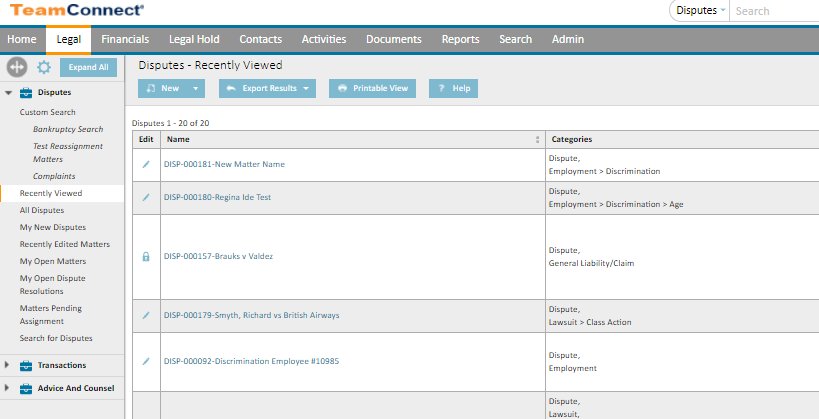Open DISP-000180-Regina Ide Test link
Image resolution: width=819 pixels, height=419 pixels.
pos(217,197)
